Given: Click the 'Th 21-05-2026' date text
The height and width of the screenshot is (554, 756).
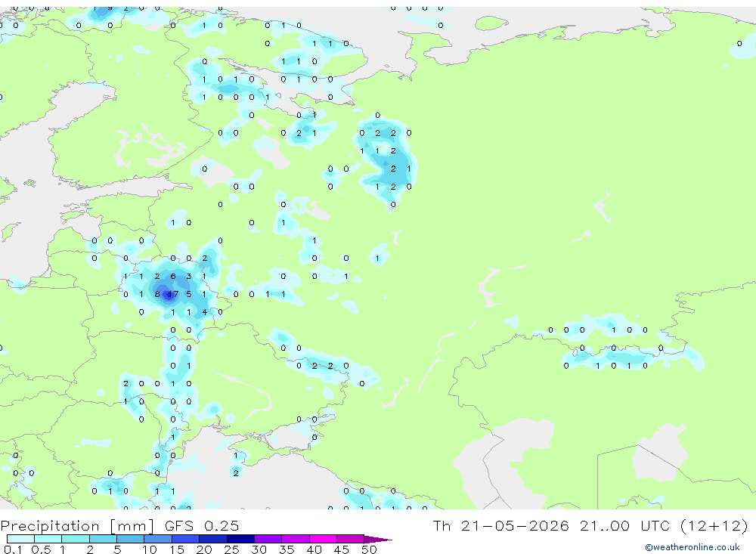Looking at the screenshot, I should pyautogui.click(x=501, y=525).
